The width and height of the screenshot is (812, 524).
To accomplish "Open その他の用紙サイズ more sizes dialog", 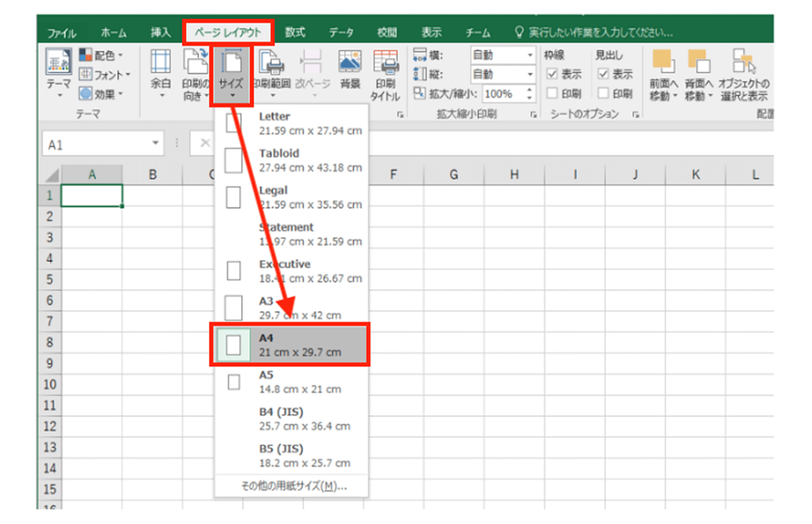I will (x=293, y=486).
